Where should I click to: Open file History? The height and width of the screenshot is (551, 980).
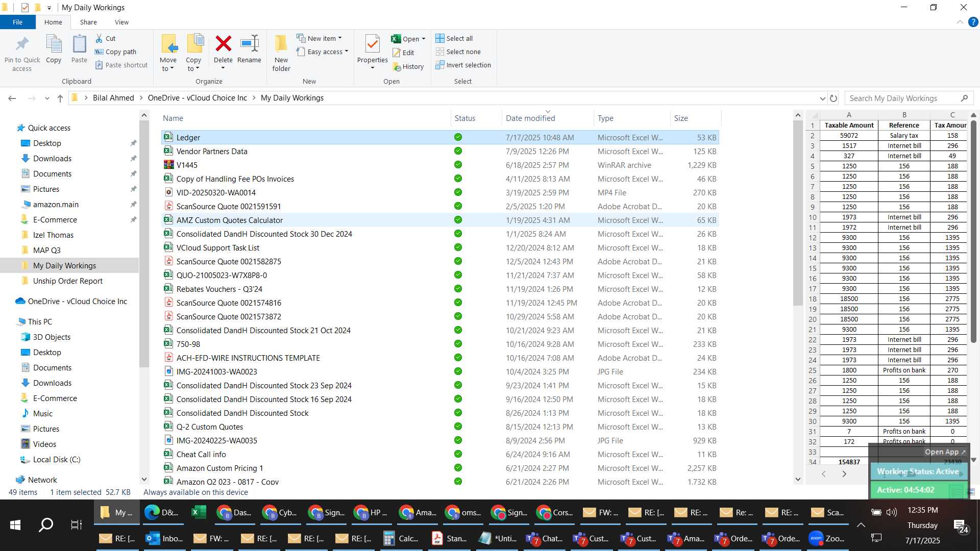click(408, 66)
